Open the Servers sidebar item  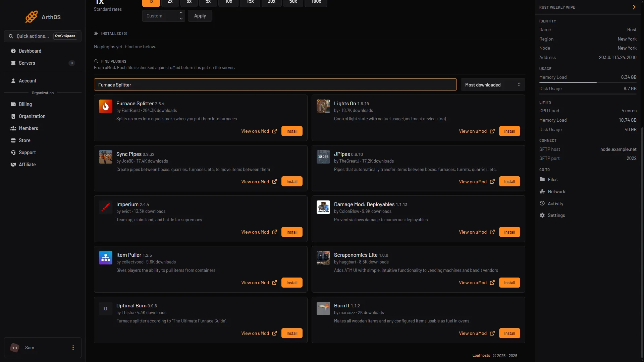[x=43, y=63]
